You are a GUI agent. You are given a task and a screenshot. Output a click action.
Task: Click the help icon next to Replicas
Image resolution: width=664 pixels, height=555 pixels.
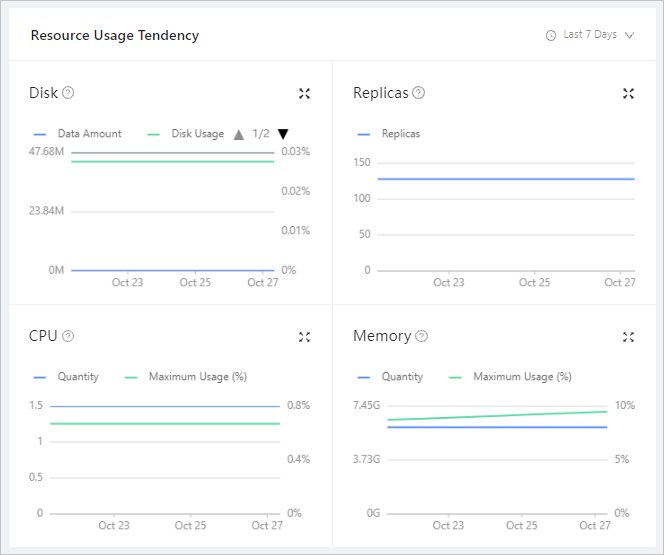coord(419,93)
